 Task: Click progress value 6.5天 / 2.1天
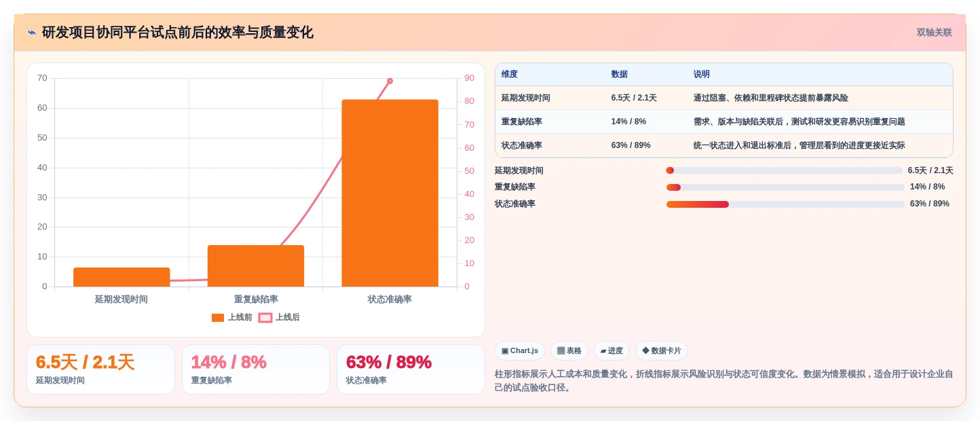tap(930, 170)
